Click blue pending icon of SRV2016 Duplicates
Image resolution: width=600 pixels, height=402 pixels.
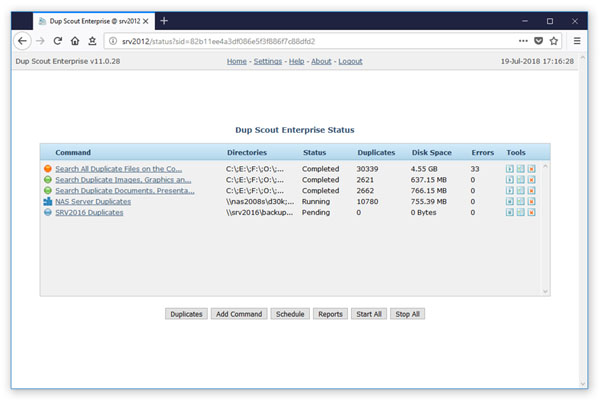(x=48, y=212)
